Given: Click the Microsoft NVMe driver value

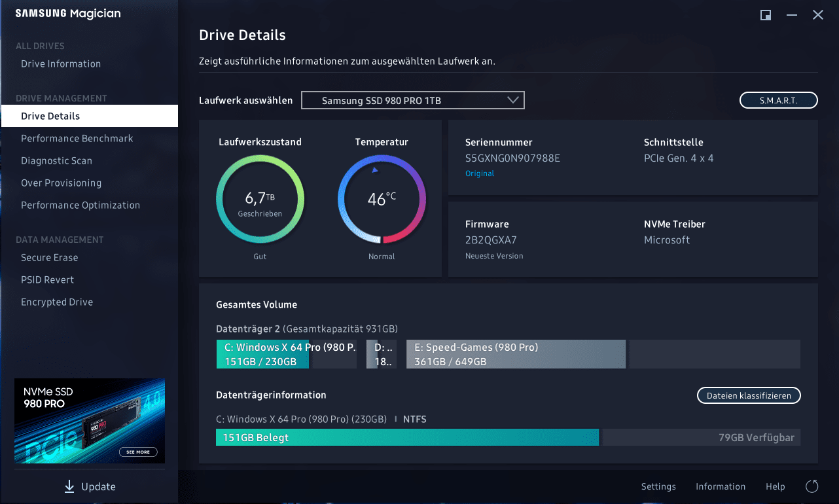Looking at the screenshot, I should click(667, 240).
